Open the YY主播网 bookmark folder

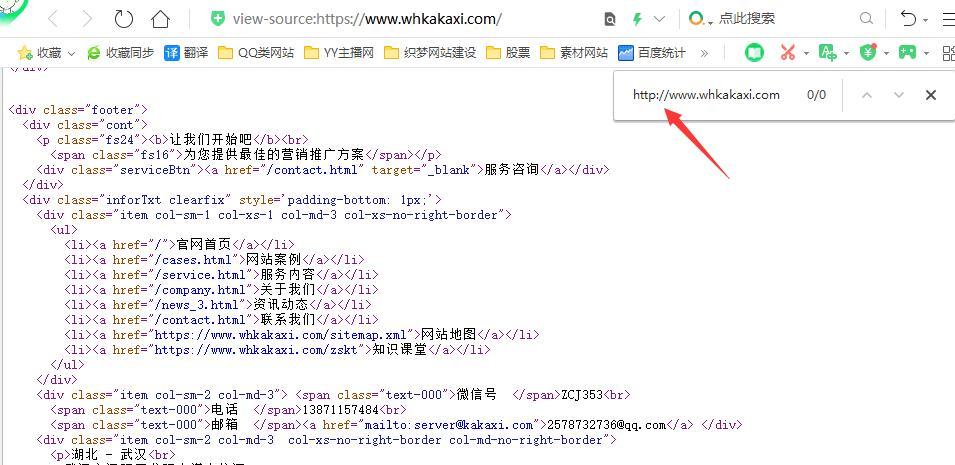(339, 53)
